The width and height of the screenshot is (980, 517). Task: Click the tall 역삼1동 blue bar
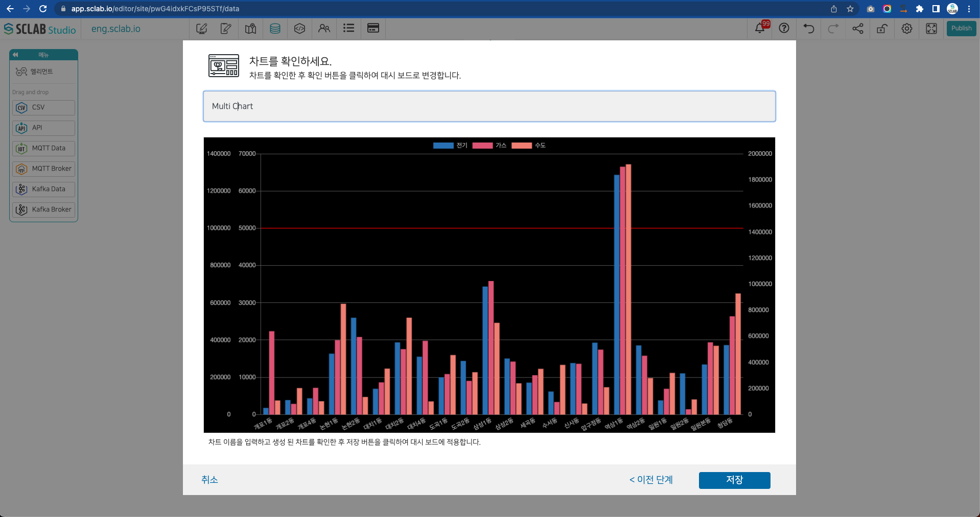617,295
